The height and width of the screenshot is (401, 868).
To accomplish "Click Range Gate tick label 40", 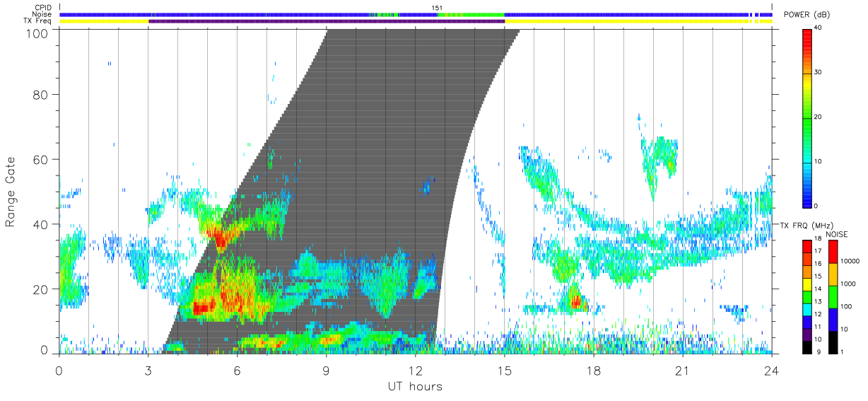I will pyautogui.click(x=42, y=224).
